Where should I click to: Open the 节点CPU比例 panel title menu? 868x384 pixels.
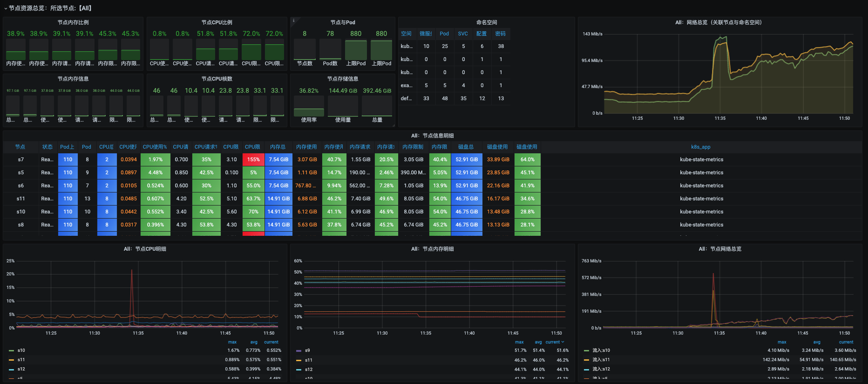click(x=217, y=22)
